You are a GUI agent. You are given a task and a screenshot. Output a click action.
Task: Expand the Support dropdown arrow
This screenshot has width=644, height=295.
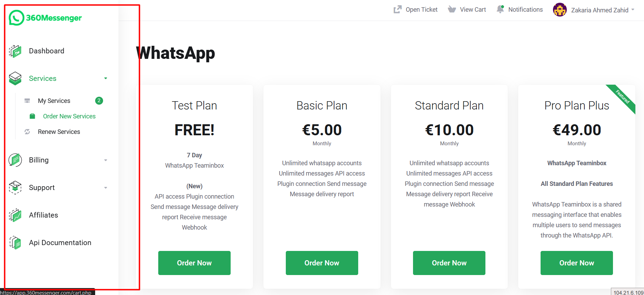[106, 188]
